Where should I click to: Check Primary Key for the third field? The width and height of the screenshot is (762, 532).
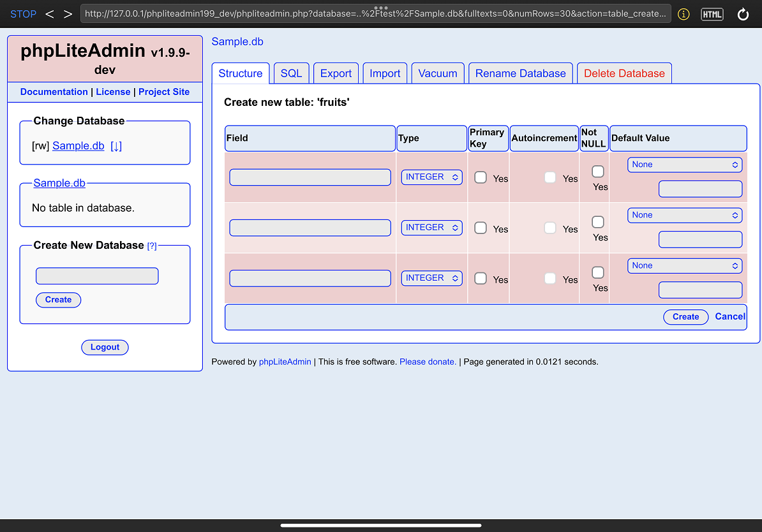(481, 278)
